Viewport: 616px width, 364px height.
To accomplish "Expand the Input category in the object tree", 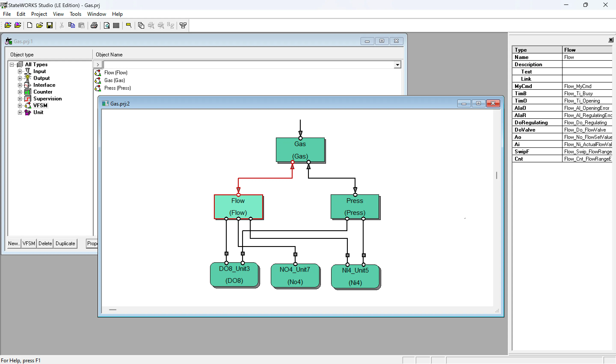I will coord(20,71).
